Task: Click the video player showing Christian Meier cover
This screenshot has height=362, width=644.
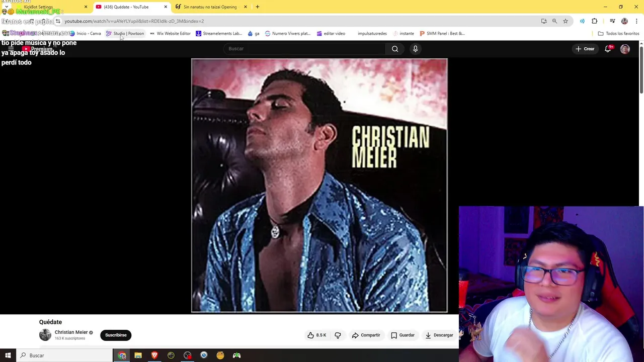Action: 319,186
